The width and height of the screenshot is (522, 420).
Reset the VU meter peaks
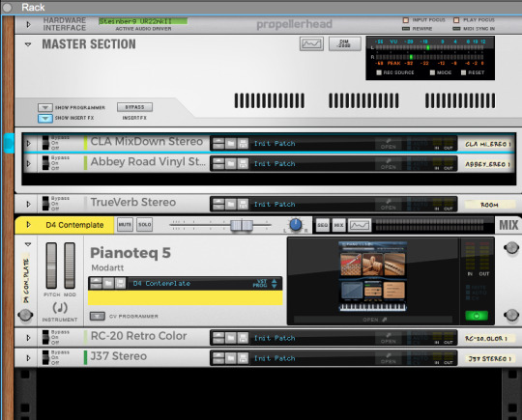(463, 72)
